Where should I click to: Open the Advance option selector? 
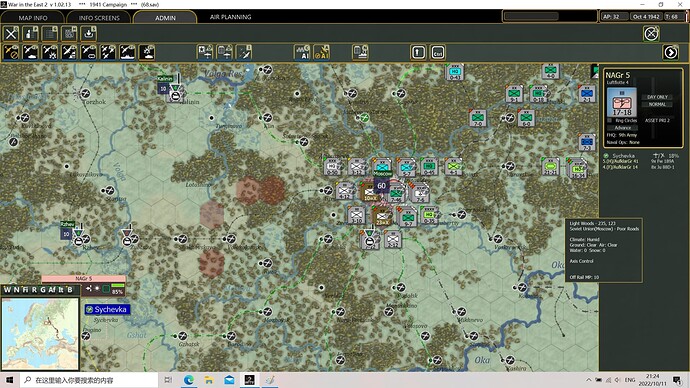tap(623, 128)
